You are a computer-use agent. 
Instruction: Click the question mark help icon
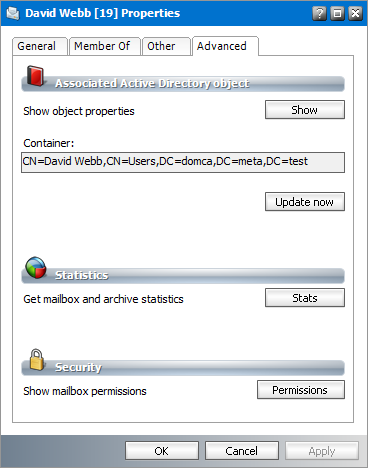319,13
